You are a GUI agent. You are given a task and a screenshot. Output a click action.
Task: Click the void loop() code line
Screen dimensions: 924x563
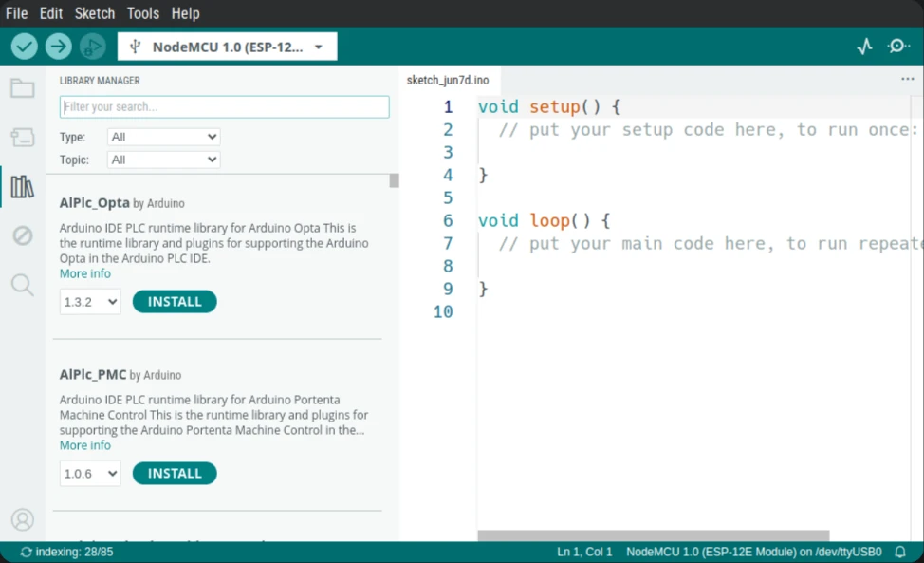pos(544,220)
